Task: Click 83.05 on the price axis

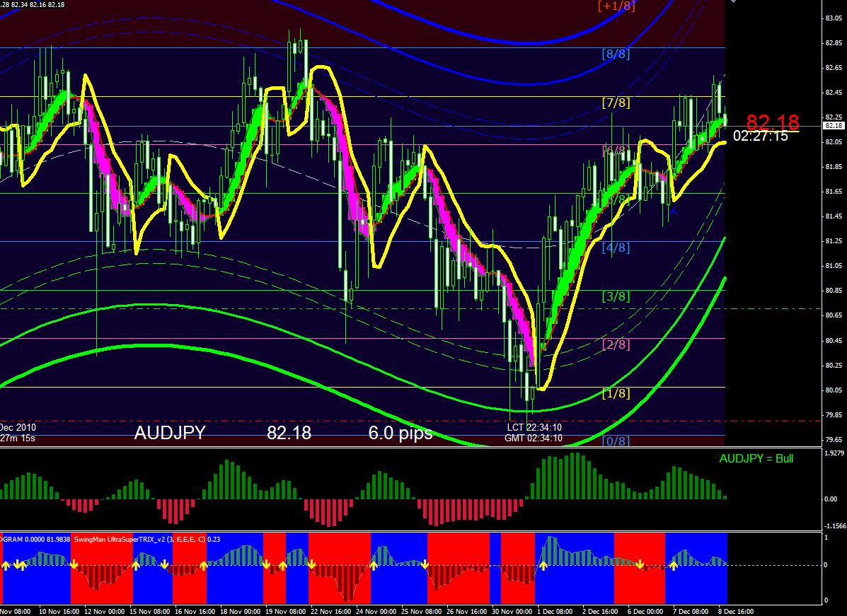Action: (834, 18)
